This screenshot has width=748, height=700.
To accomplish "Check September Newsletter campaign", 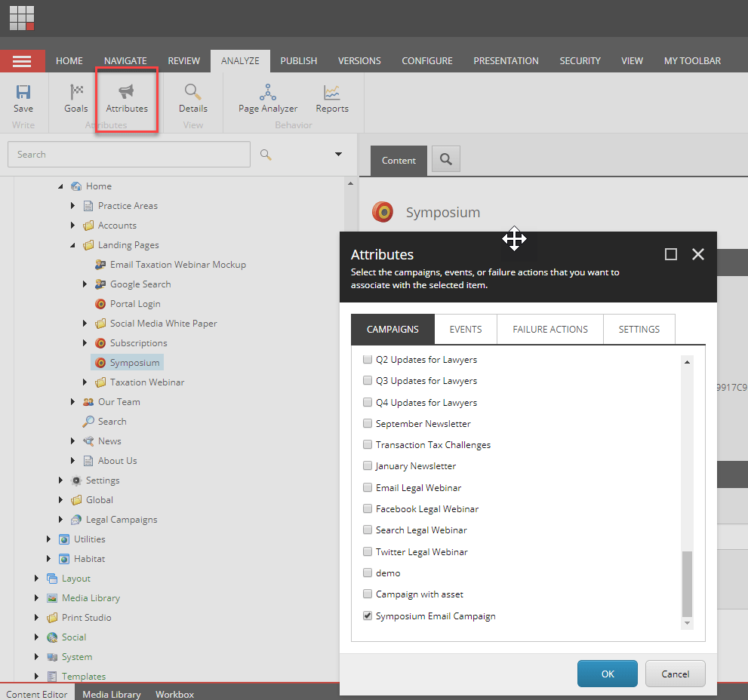I will tap(368, 423).
